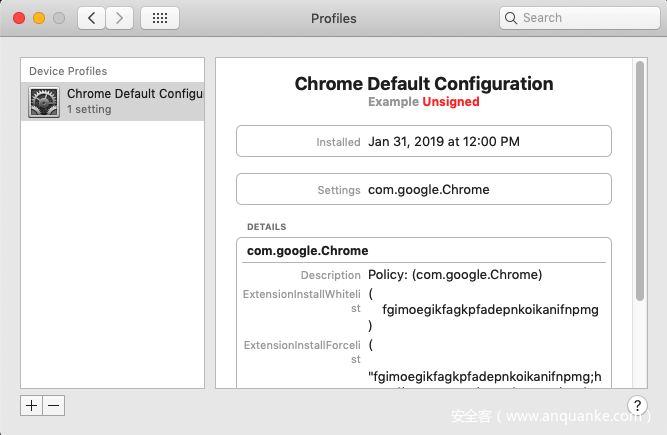667x435 pixels.
Task: Click the gear icon of the Chrome profile
Action: pos(44,102)
